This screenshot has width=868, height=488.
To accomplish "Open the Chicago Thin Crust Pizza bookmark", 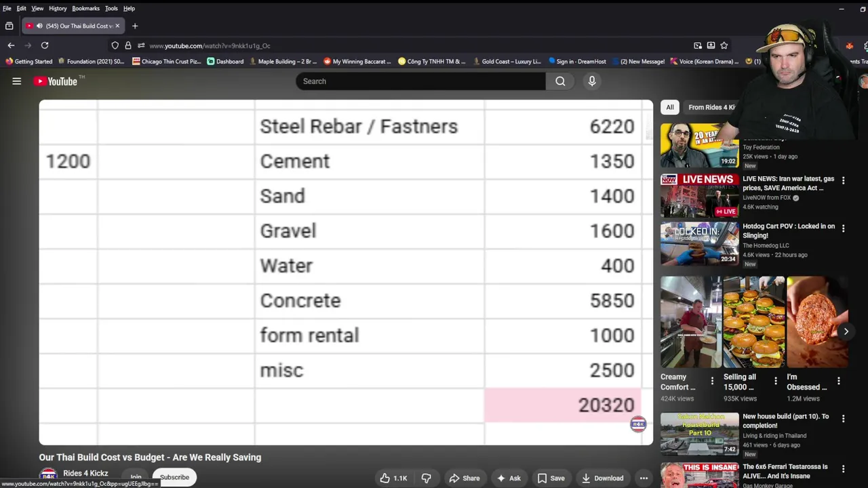I will [167, 62].
